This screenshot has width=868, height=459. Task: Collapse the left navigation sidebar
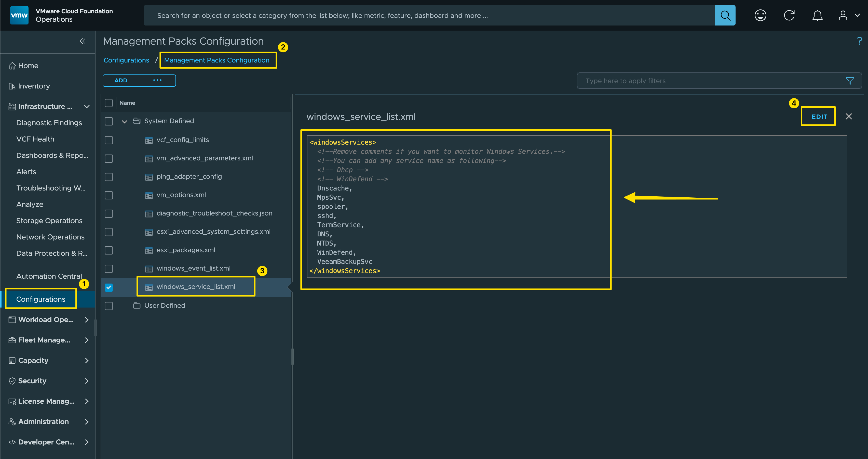[x=83, y=41]
